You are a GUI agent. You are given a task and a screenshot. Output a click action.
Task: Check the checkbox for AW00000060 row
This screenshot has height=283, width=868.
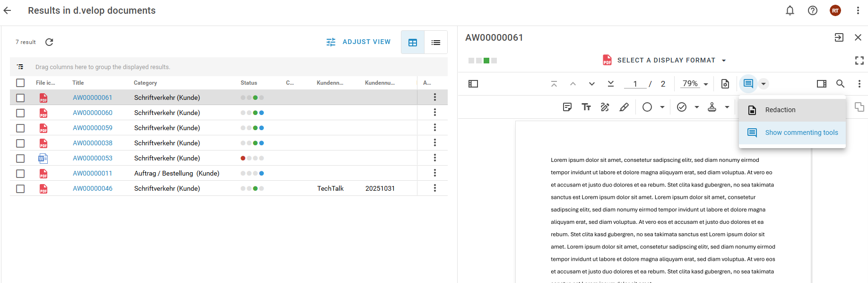pos(20,113)
